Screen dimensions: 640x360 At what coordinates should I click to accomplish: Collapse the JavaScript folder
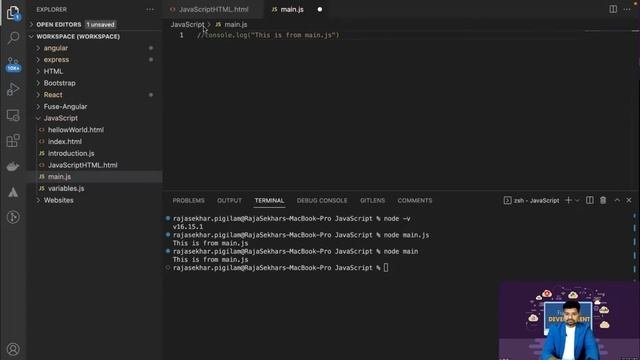pos(60,118)
